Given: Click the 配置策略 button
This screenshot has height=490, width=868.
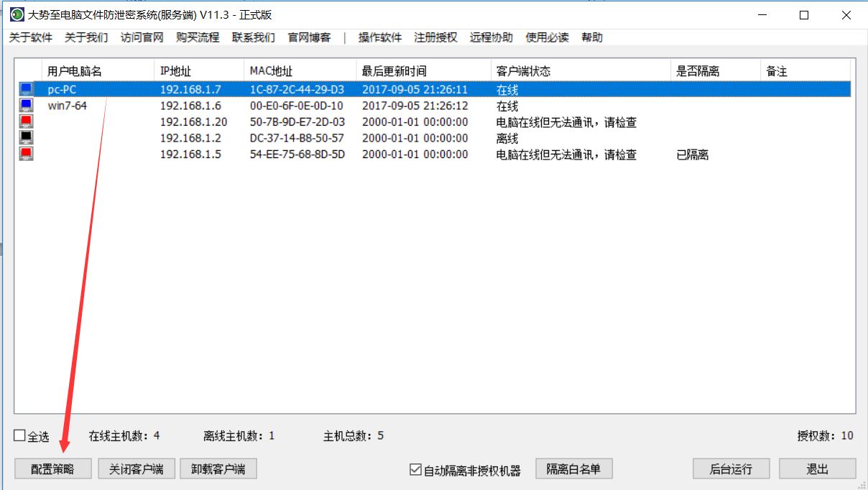Looking at the screenshot, I should [54, 469].
